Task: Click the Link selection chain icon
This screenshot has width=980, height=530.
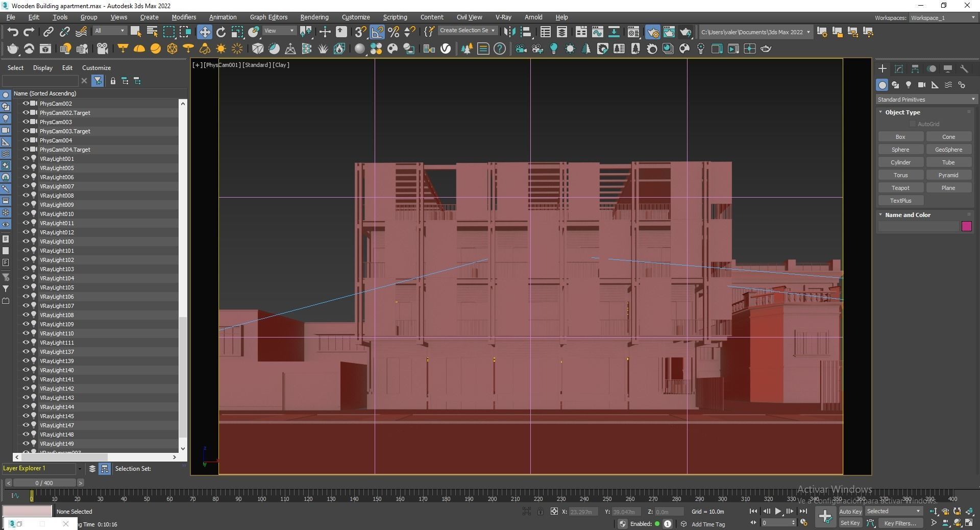Action: pos(48,32)
